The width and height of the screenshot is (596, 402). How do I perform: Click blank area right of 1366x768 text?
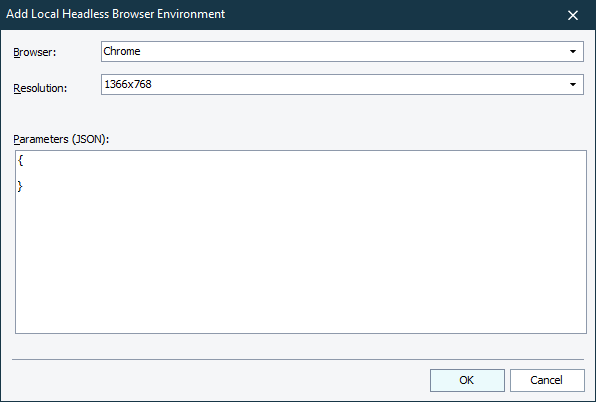pos(357,84)
